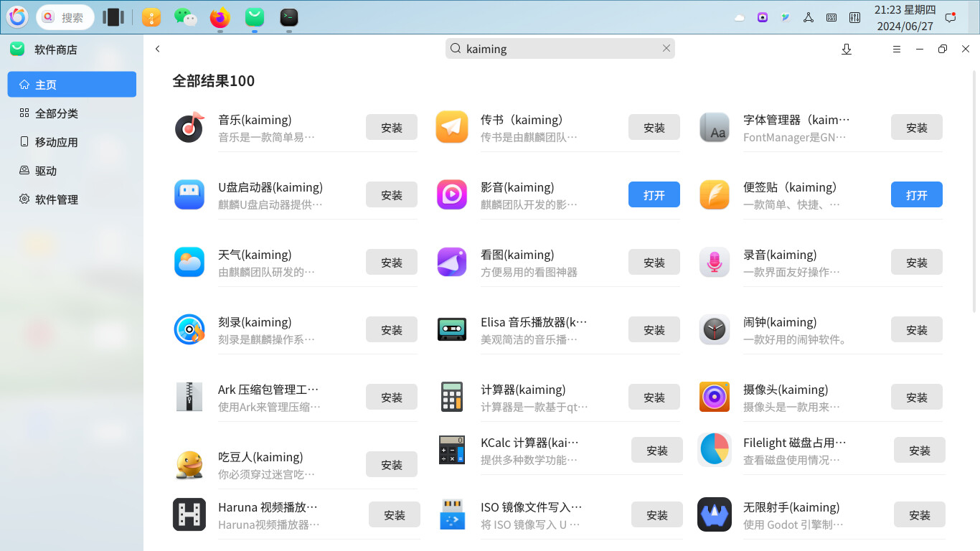This screenshot has width=980, height=551.
Task: Open WeChat from the taskbar
Action: 186,17
